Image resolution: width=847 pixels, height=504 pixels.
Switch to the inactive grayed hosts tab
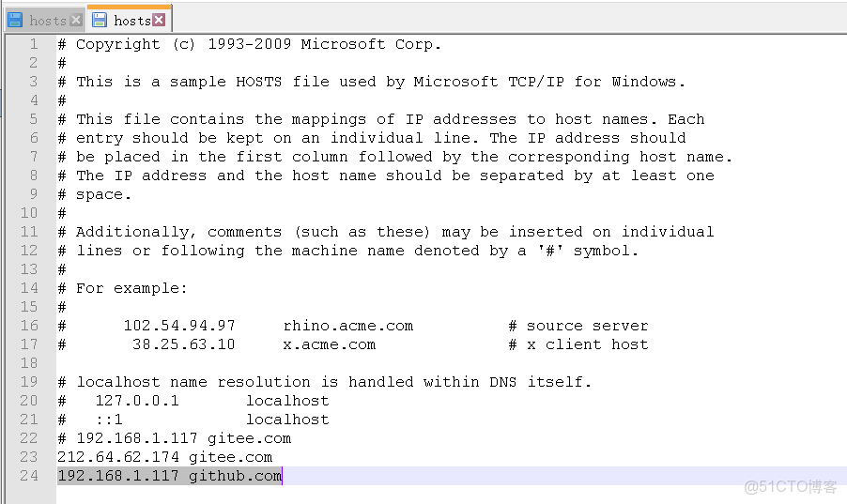click(x=47, y=20)
